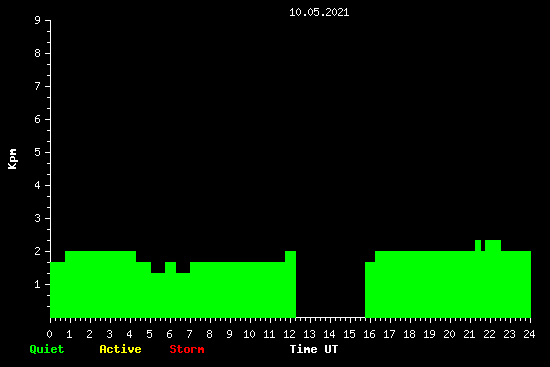Image resolution: width=550 pixels, height=367 pixels.
Task: Click the Kp value 5 axis label
Action: [x=38, y=152]
